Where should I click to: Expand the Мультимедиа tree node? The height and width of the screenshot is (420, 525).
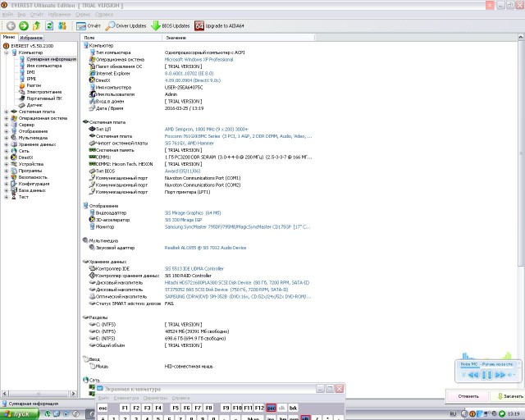6,138
